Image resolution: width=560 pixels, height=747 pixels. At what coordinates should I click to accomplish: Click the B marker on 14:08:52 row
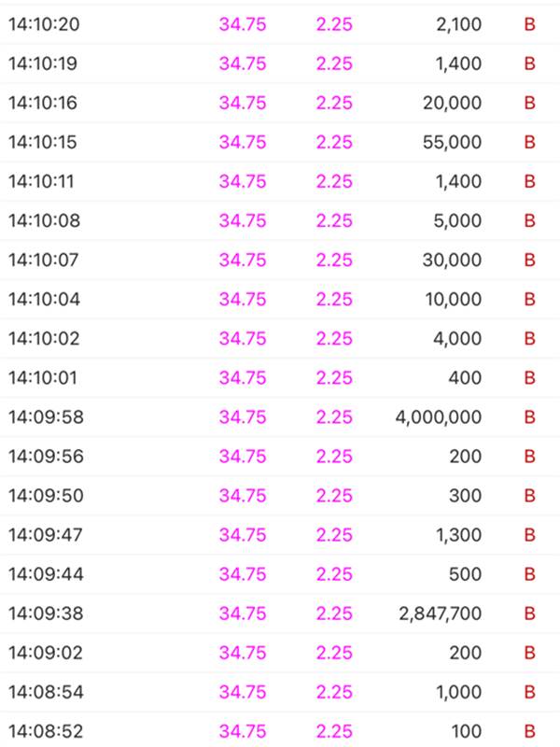529,731
